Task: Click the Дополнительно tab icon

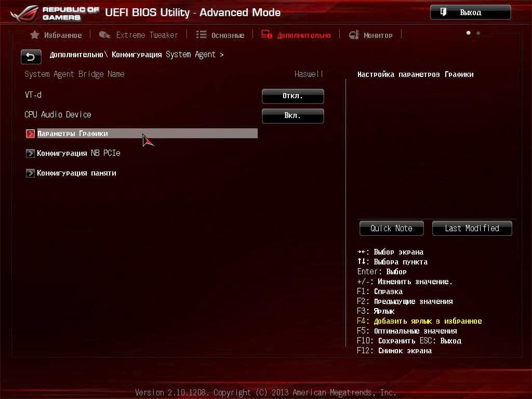Action: tap(267, 35)
